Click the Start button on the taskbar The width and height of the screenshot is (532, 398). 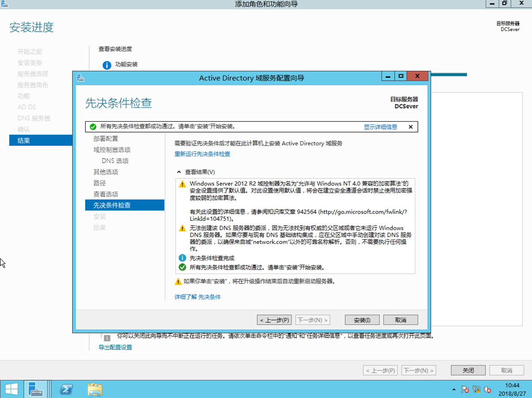pos(11,389)
